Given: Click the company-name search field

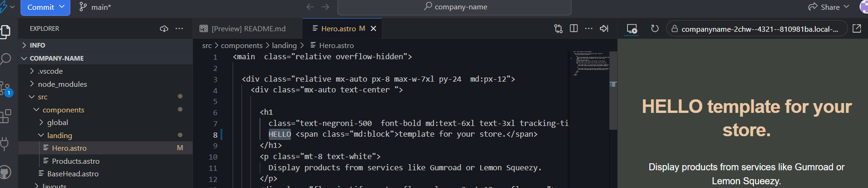Looking at the screenshot, I should (455, 7).
